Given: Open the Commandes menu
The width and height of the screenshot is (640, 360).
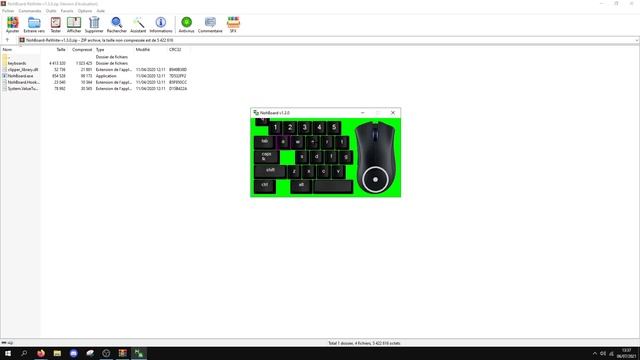Looking at the screenshot, I should coord(30,11).
